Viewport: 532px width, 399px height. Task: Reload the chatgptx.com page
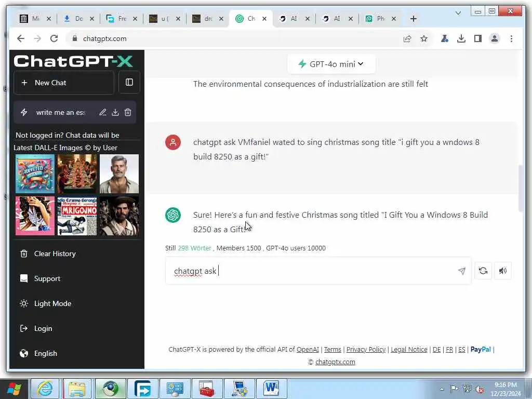click(x=54, y=38)
